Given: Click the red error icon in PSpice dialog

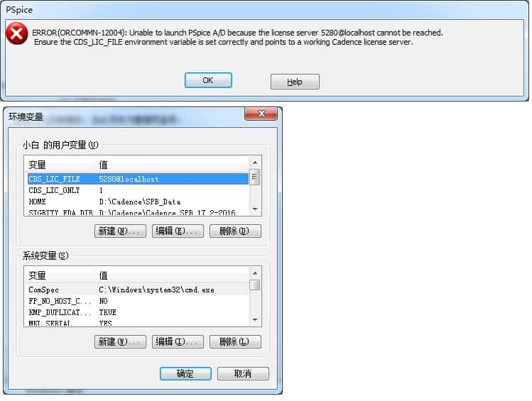Looking at the screenshot, I should tap(16, 33).
